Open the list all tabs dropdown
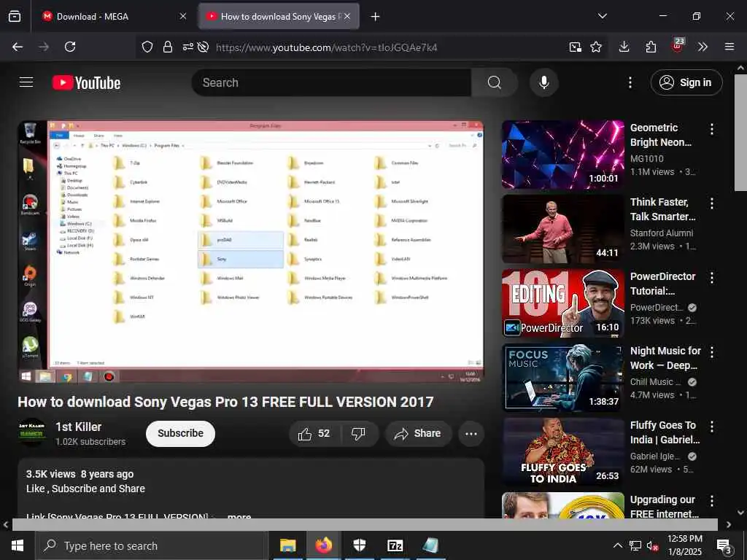The image size is (747, 560). [x=602, y=16]
